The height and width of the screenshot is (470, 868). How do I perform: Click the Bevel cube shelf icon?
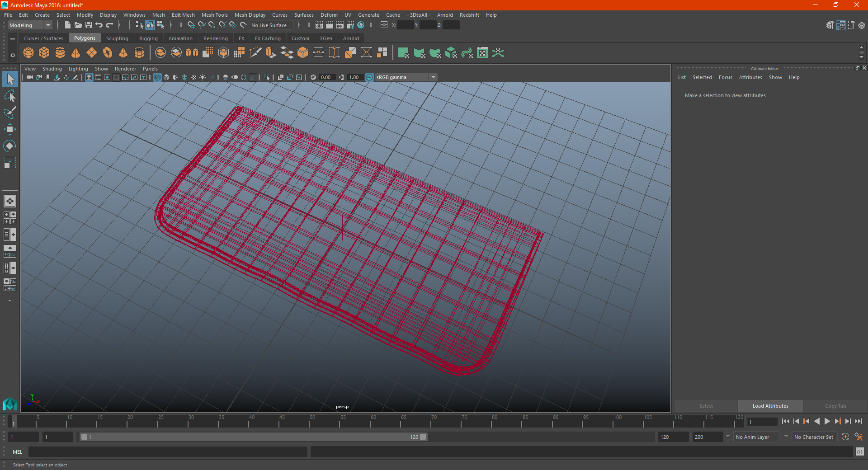point(302,53)
